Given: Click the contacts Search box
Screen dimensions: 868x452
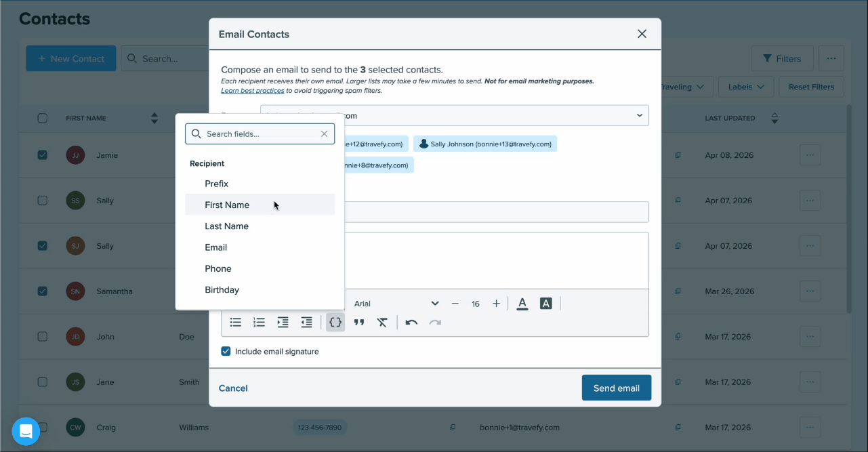Looking at the screenshot, I should [165, 58].
